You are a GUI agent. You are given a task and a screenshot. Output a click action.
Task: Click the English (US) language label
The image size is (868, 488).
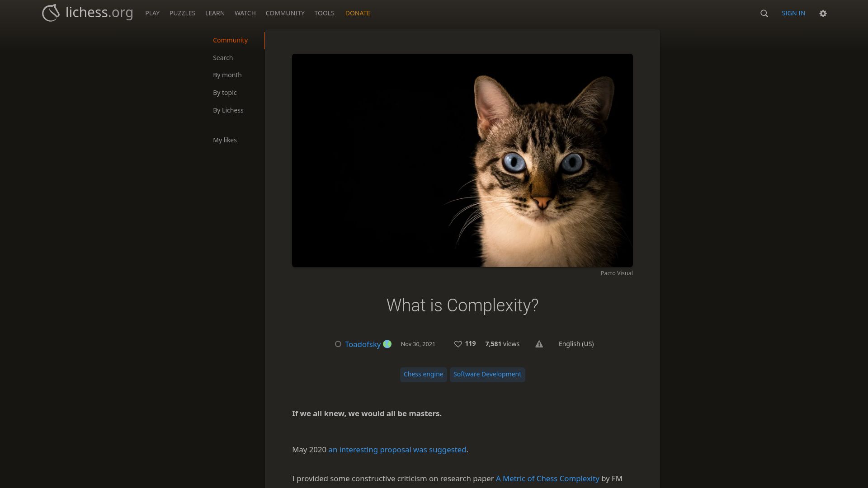[576, 344]
